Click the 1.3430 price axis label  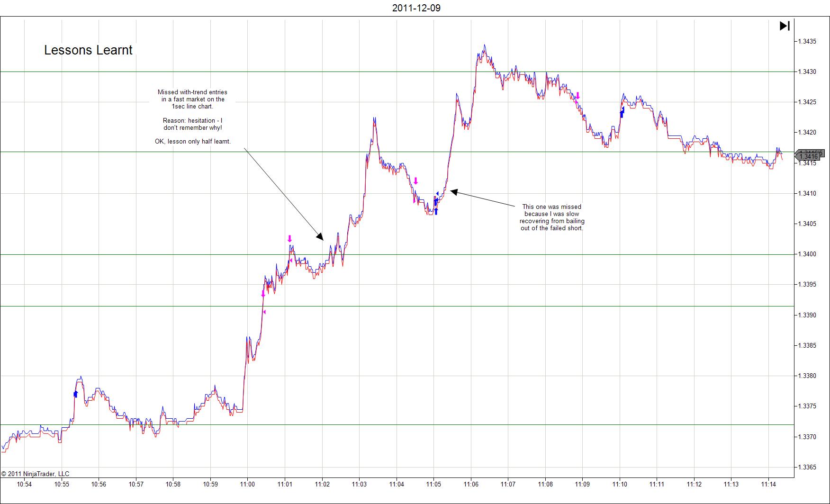[x=807, y=72]
